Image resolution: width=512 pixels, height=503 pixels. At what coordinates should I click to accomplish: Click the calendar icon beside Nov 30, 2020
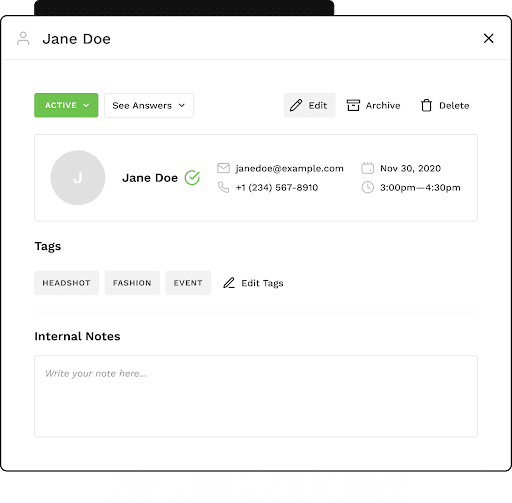point(368,168)
